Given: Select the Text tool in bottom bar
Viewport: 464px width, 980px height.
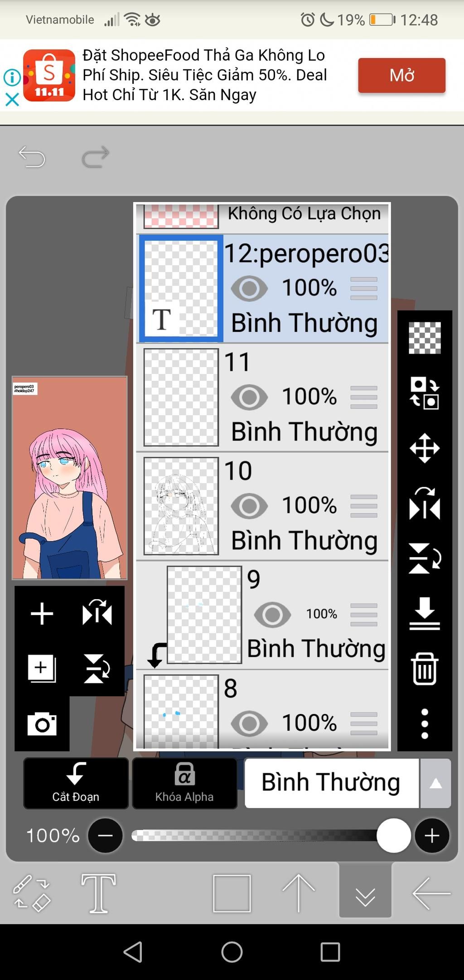Looking at the screenshot, I should tap(98, 893).
